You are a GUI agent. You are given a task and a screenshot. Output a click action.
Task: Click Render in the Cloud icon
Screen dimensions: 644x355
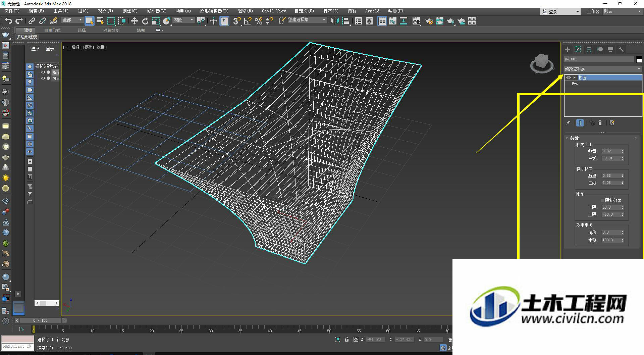click(461, 21)
